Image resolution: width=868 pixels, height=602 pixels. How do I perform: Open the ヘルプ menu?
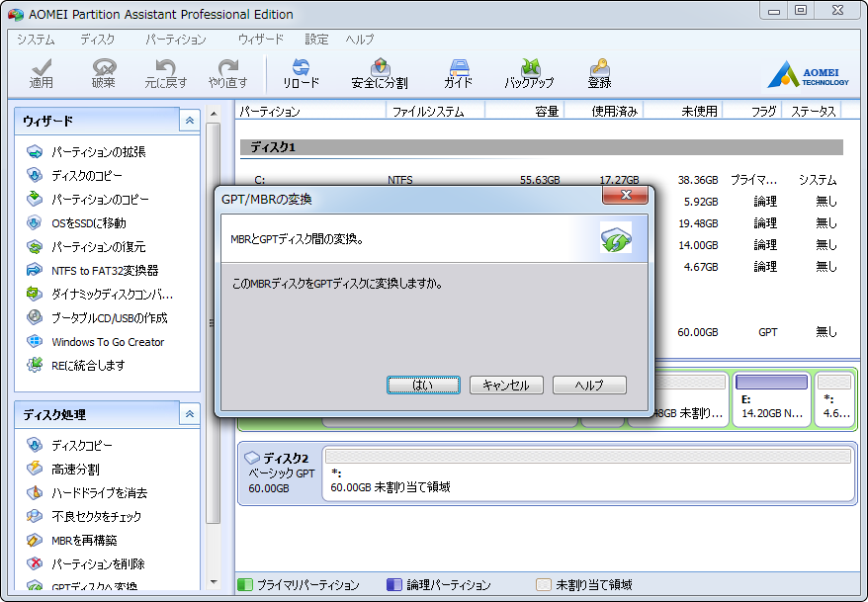(360, 40)
